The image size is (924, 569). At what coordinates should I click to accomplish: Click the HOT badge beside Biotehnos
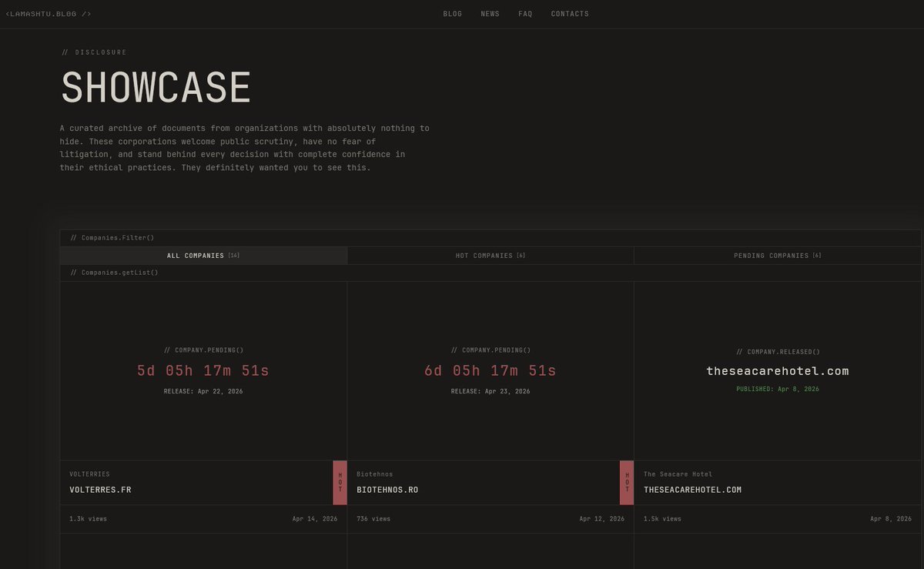(x=628, y=482)
